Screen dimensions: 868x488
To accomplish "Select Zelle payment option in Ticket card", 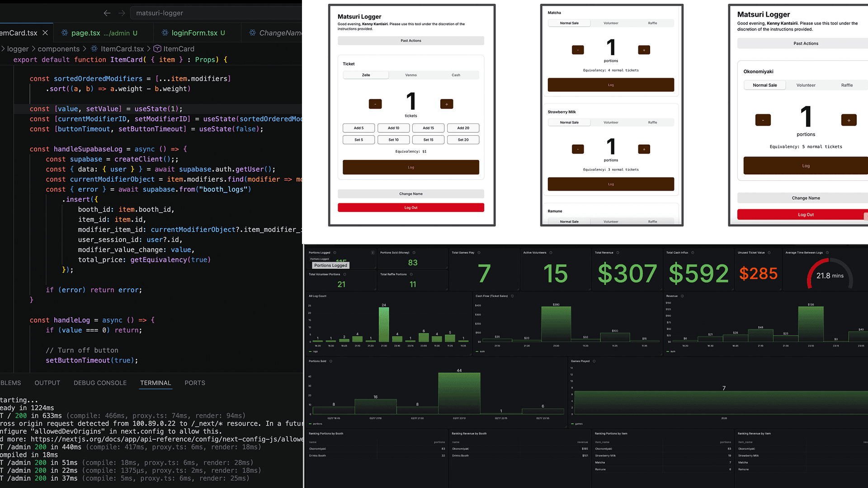I will coord(366,75).
